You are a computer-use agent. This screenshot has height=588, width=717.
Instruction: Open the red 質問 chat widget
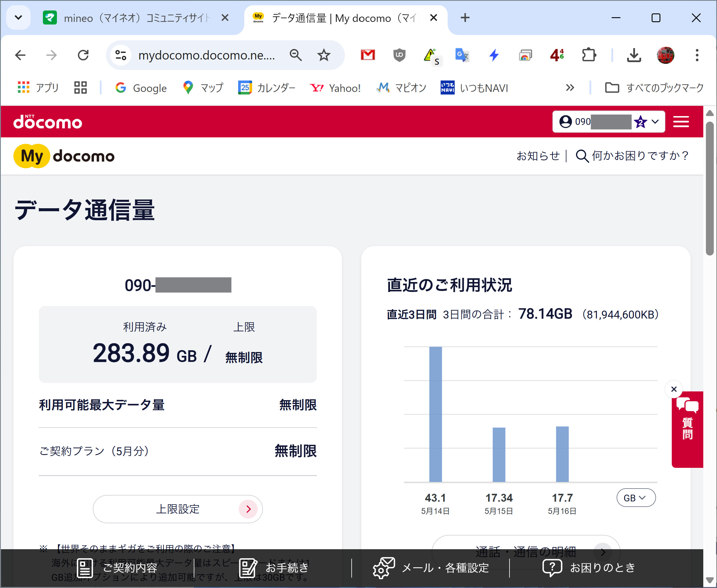pyautogui.click(x=687, y=428)
